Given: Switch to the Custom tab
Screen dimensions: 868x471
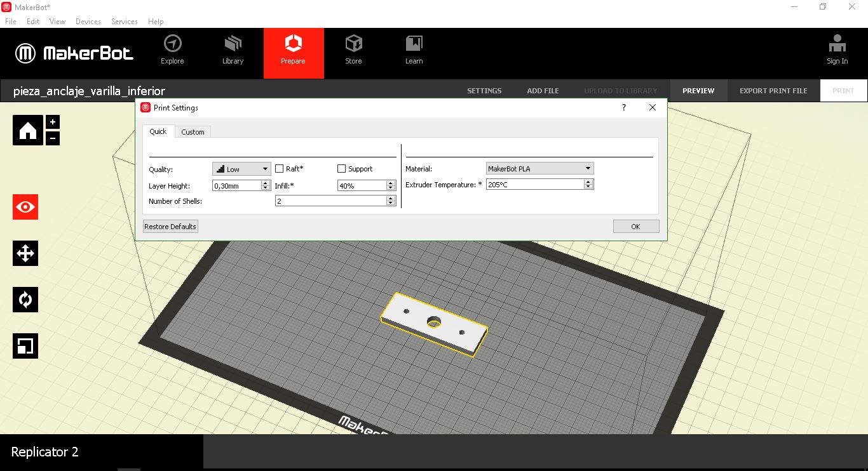Looking at the screenshot, I should tap(193, 132).
